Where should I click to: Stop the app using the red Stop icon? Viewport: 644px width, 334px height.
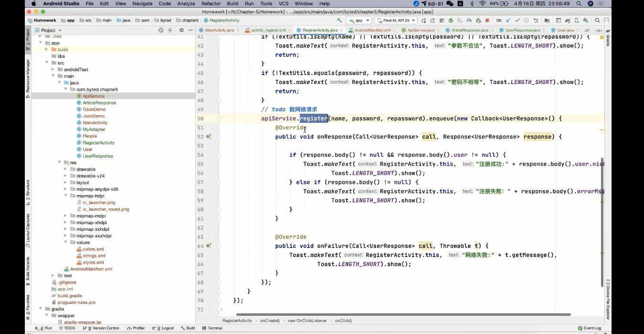(487, 21)
